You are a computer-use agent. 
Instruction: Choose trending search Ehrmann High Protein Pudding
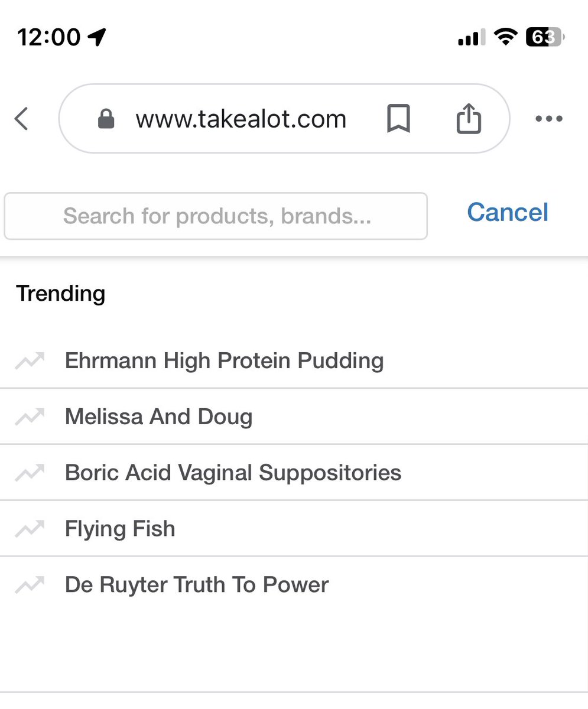click(x=294, y=360)
